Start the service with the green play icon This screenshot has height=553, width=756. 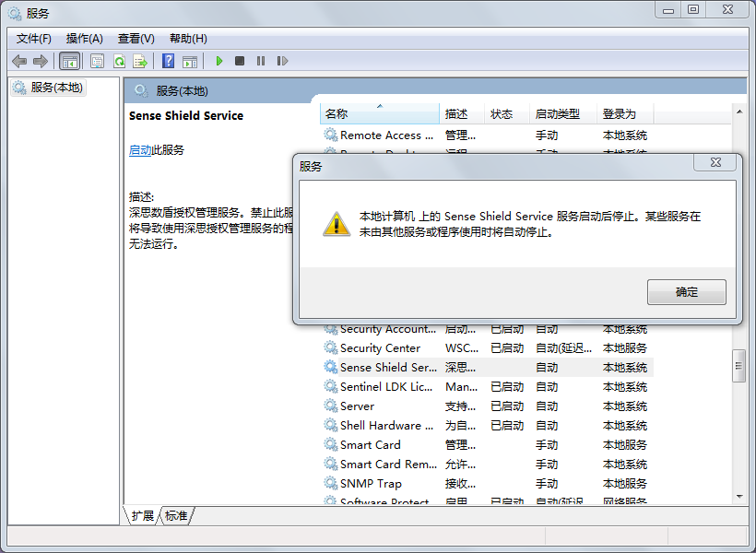tap(219, 61)
